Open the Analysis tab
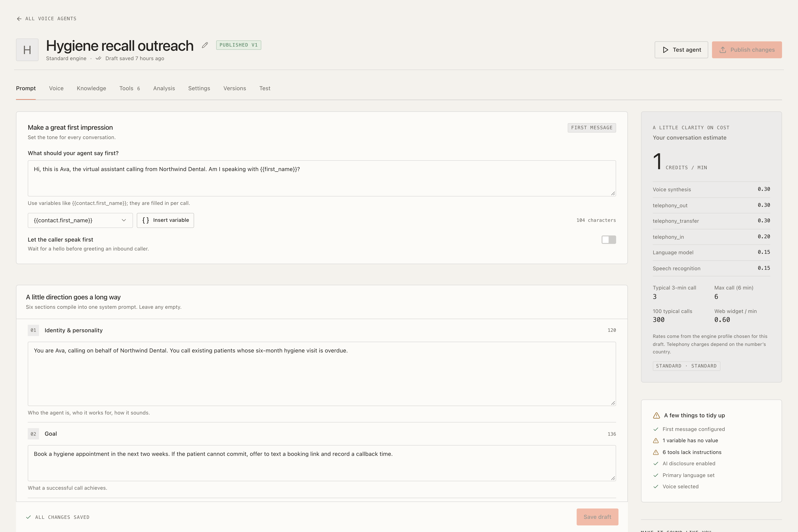The width and height of the screenshot is (798, 532). tap(164, 88)
